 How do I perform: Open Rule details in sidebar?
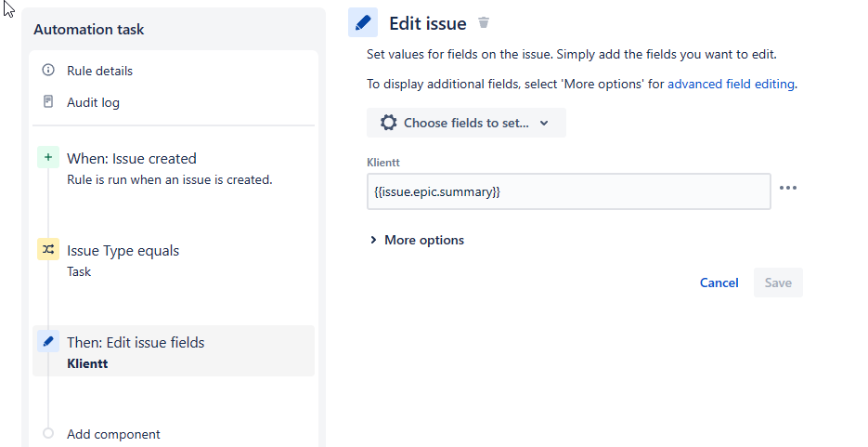click(x=99, y=71)
